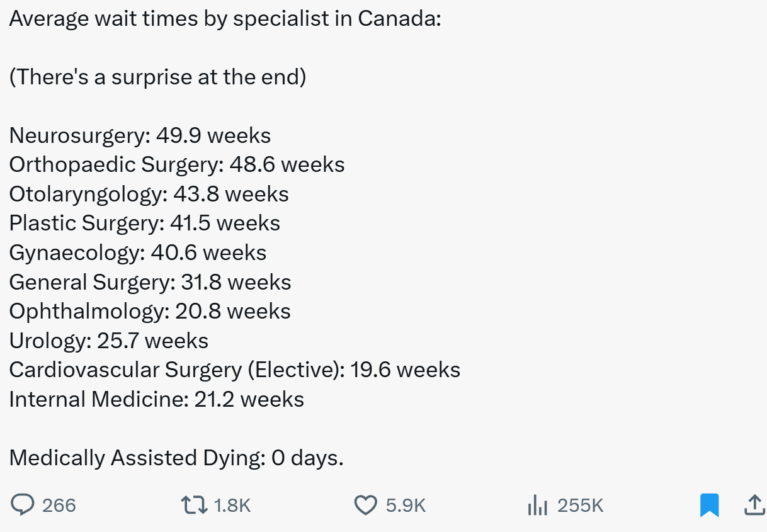Click the 266 replies count
This screenshot has height=532, width=767.
click(x=59, y=506)
